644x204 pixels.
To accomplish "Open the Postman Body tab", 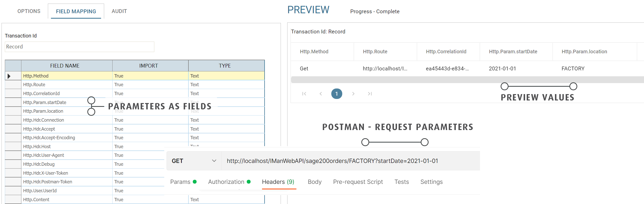I will tap(314, 182).
